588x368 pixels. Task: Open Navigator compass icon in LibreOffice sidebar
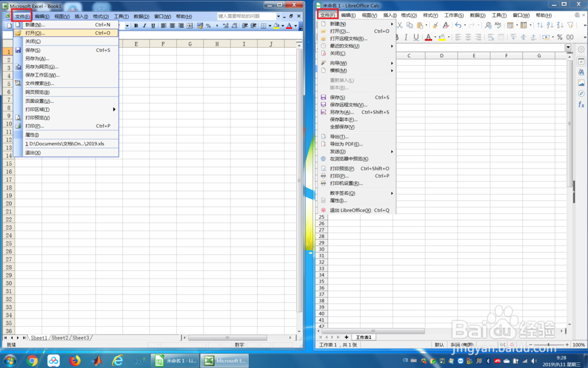click(x=581, y=94)
